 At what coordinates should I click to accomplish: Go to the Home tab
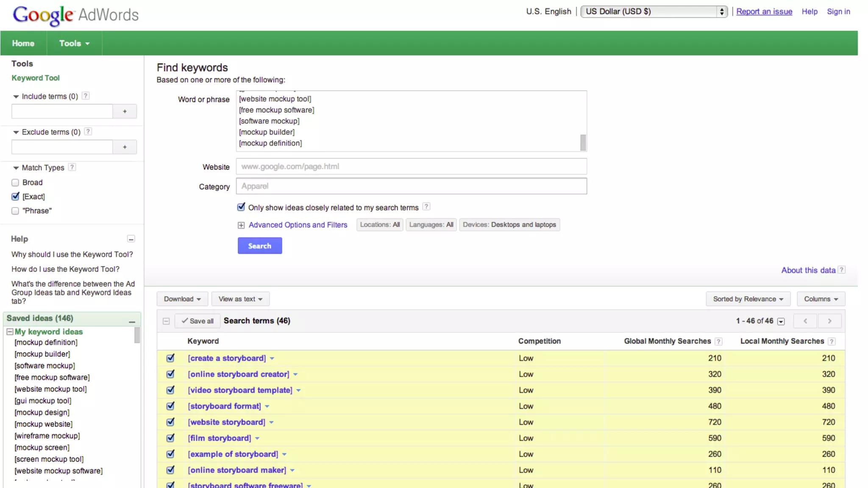point(23,43)
